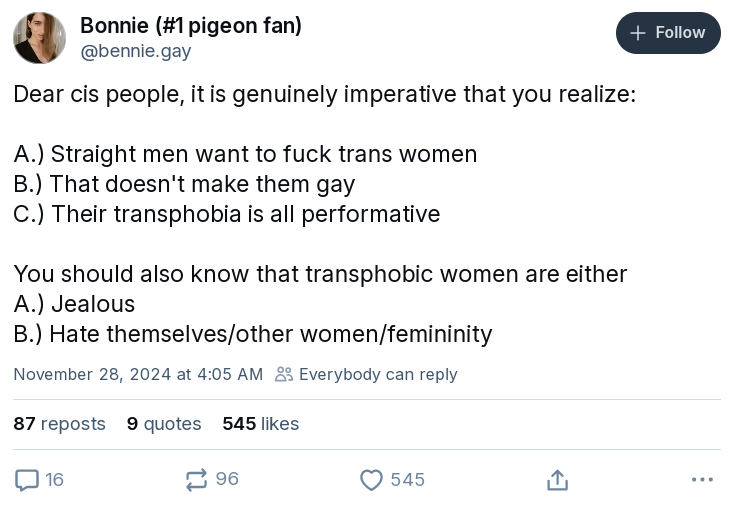
Task: View the 9 quotes list
Action: pyautogui.click(x=164, y=424)
